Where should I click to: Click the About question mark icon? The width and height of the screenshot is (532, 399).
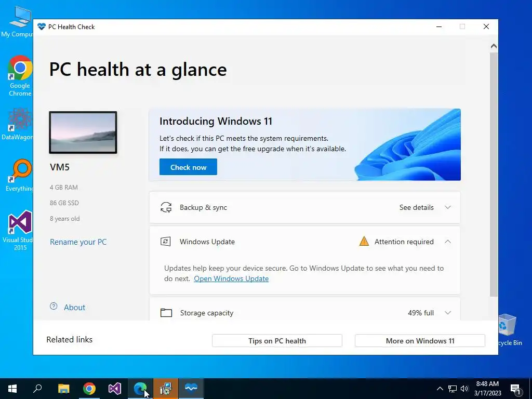(x=54, y=307)
